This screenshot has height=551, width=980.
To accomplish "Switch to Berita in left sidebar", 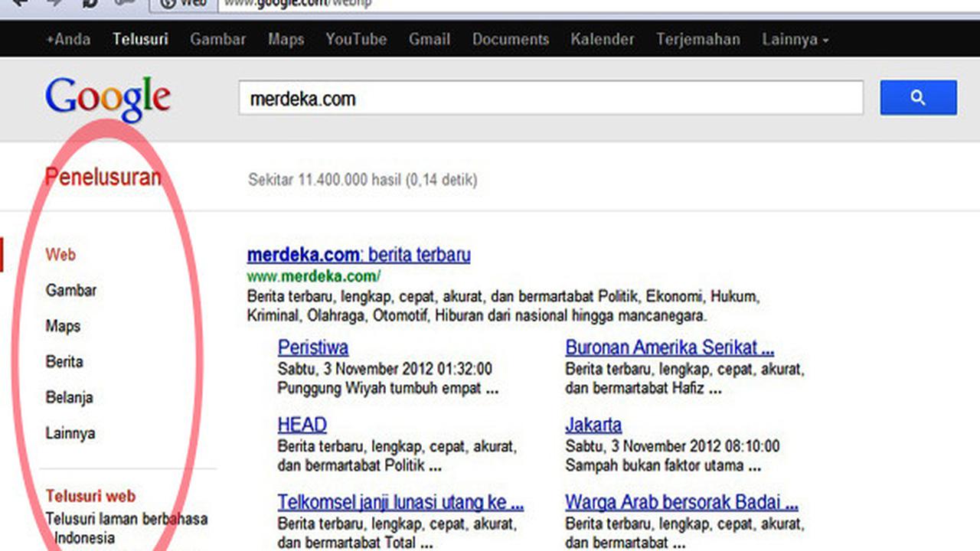I will (x=64, y=362).
